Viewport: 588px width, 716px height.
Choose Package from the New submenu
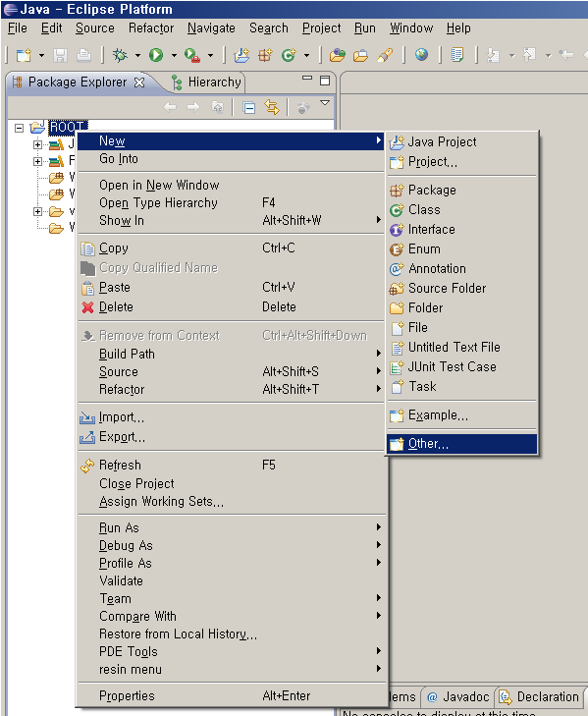[462, 190]
